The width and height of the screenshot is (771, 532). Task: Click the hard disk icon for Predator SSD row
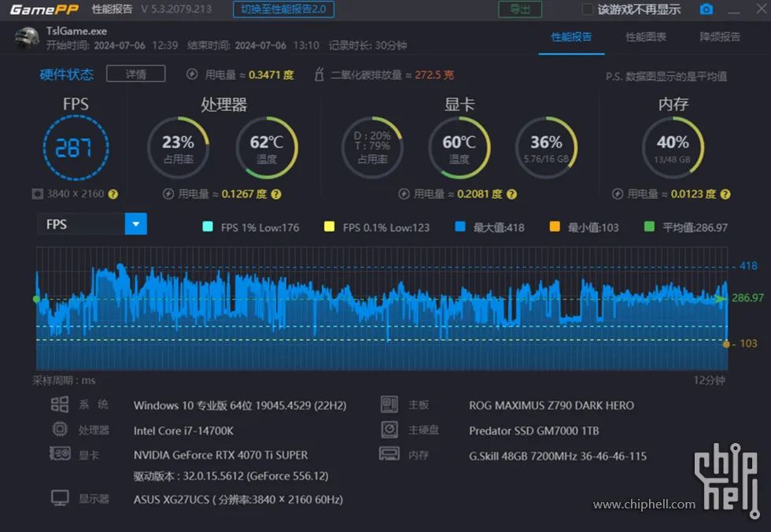coord(389,429)
